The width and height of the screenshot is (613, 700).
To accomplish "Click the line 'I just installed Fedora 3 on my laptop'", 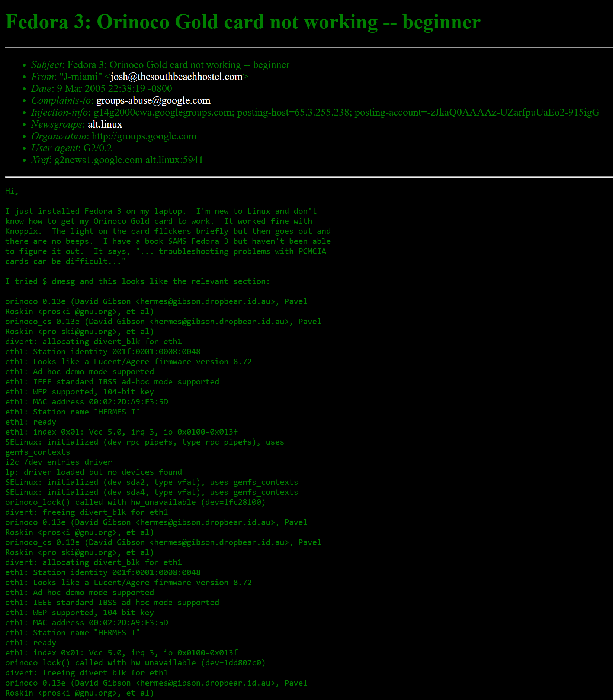I will click(161, 211).
